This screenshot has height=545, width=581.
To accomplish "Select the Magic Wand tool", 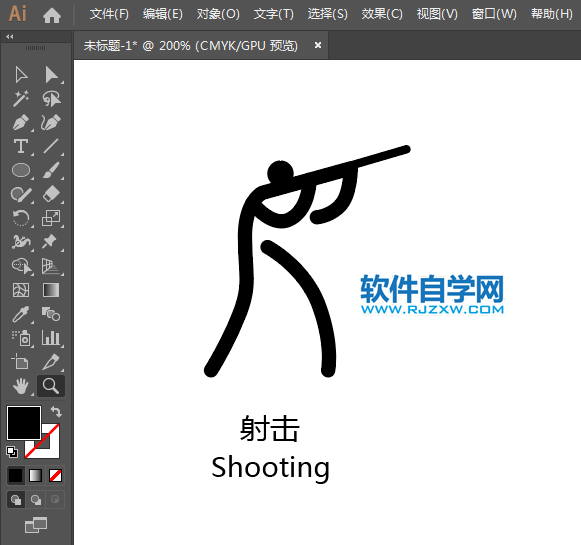I will 21,99.
